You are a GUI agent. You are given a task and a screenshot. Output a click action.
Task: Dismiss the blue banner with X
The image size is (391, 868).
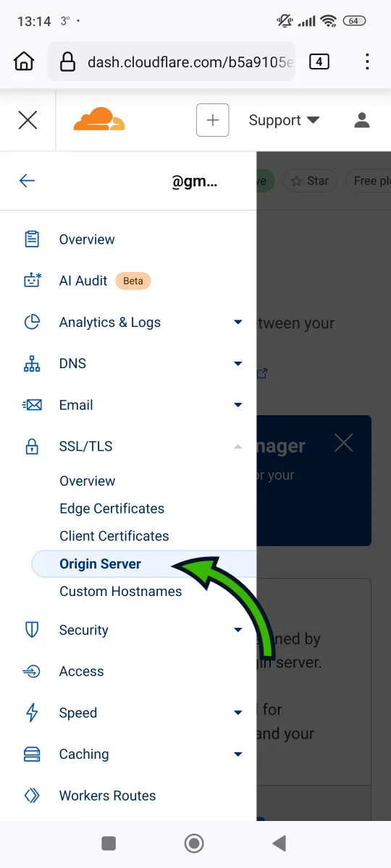click(x=344, y=443)
